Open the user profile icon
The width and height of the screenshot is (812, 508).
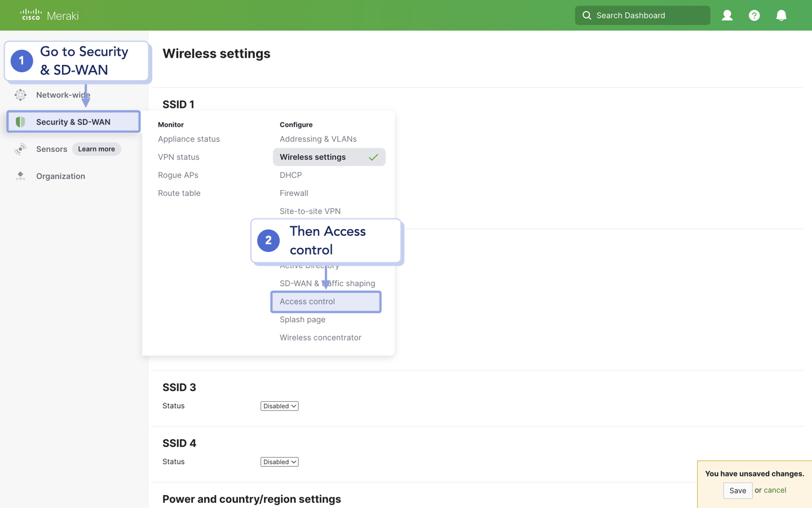pos(727,15)
